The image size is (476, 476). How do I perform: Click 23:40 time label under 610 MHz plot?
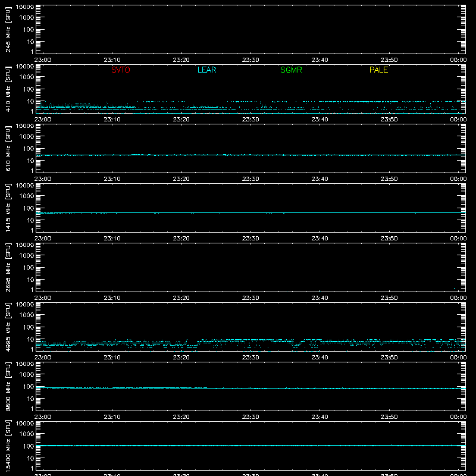(x=320, y=179)
